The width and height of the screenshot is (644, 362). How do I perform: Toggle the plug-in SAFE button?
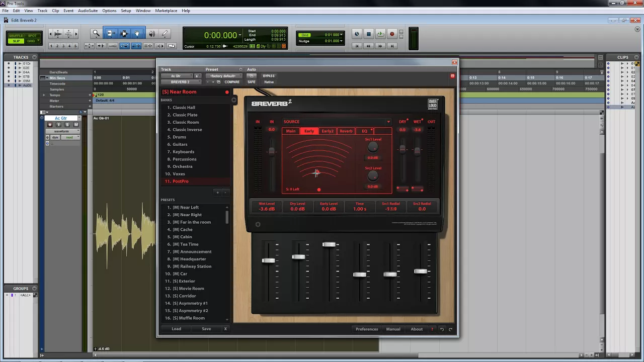click(251, 82)
